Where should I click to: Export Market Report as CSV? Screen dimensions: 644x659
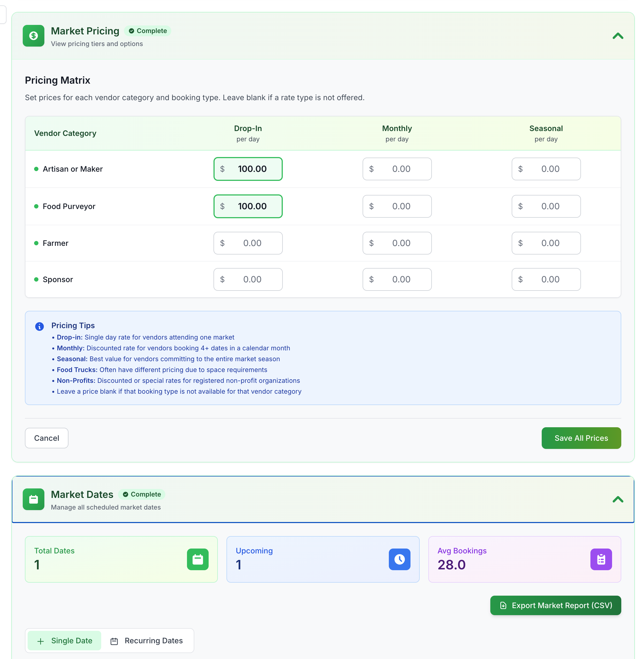tap(555, 605)
